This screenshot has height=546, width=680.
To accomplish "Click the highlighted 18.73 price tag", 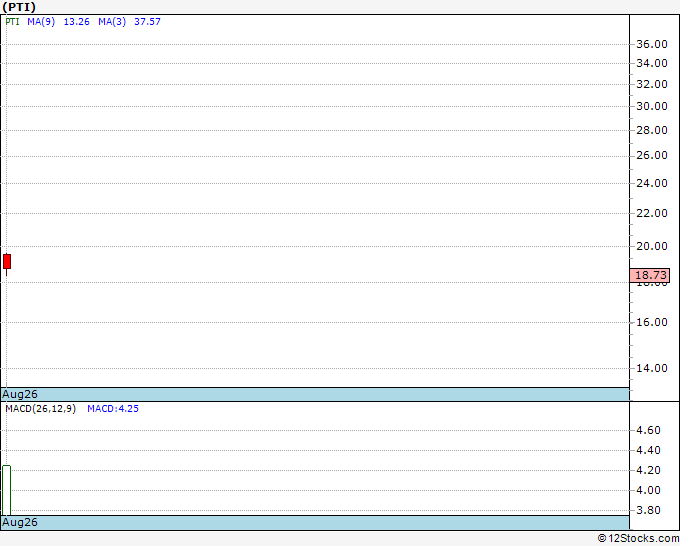I will (650, 275).
